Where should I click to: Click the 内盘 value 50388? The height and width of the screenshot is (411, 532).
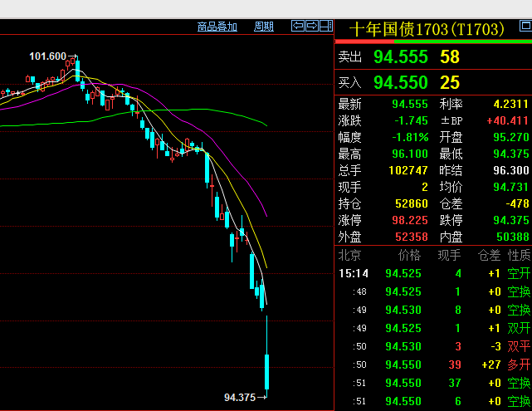click(513, 237)
